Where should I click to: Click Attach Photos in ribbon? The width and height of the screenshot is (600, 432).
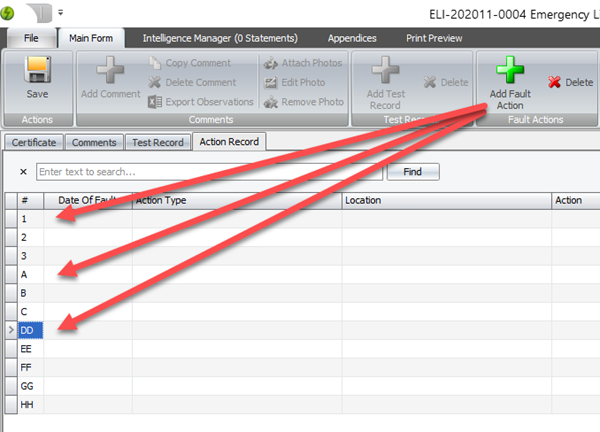[x=304, y=63]
